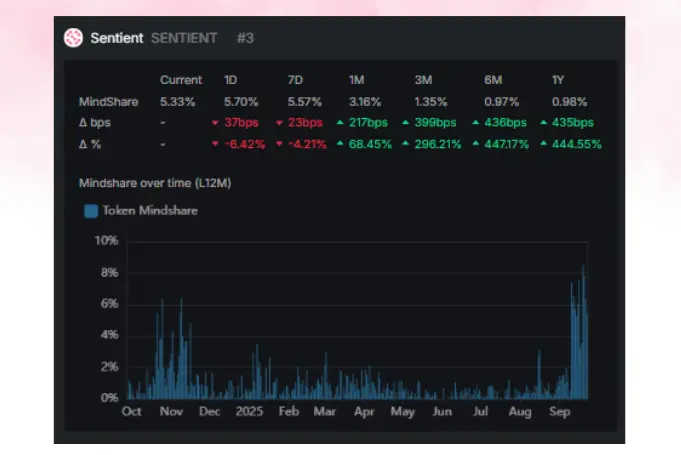The width and height of the screenshot is (681, 455).
Task: Click the 5.70% mindshare value
Action: pyautogui.click(x=241, y=102)
